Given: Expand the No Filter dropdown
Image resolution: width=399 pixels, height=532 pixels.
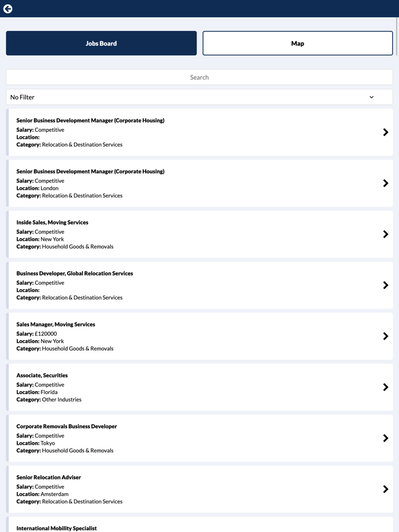Looking at the screenshot, I should point(199,97).
